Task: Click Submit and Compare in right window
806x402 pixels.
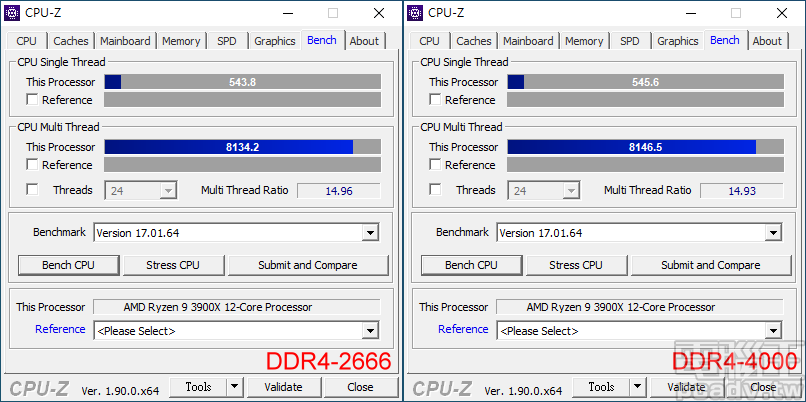Action: (711, 265)
